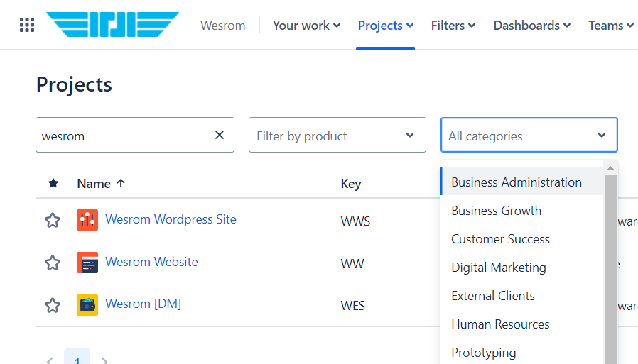Select Customer Success category

point(522,239)
